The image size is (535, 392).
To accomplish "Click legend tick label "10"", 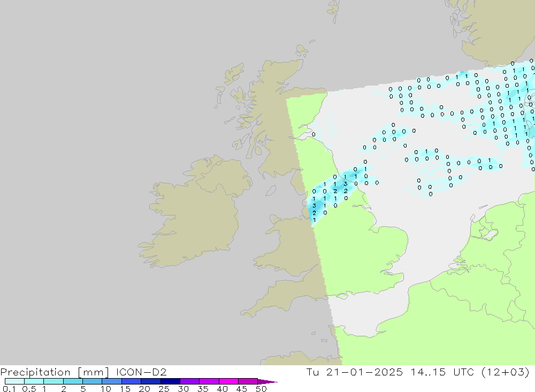I will pos(106,389).
